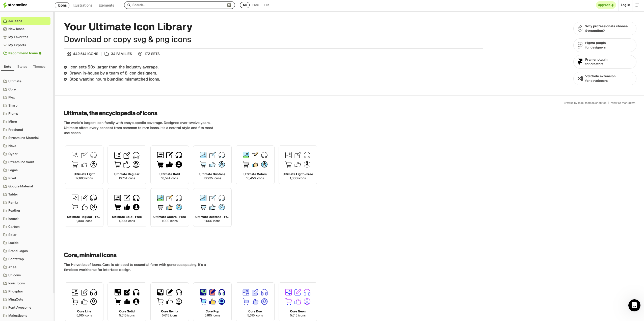Switch sidebar to Themes tab
This screenshot has height=321, width=644.
(x=39, y=67)
